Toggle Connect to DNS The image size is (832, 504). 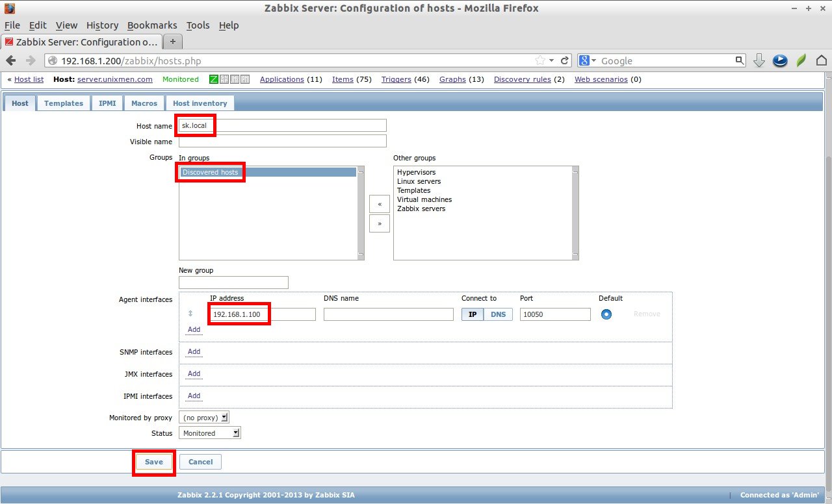[498, 314]
